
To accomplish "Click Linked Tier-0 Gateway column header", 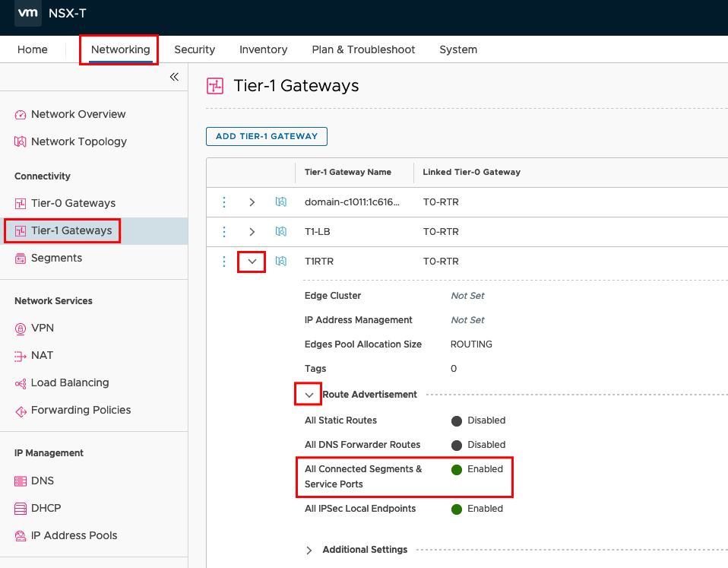I will (471, 173).
